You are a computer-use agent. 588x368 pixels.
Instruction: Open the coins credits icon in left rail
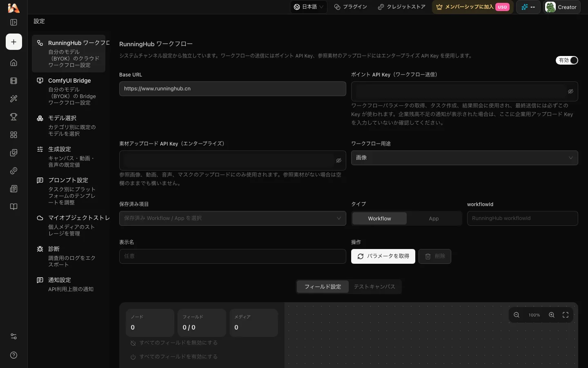click(13, 171)
